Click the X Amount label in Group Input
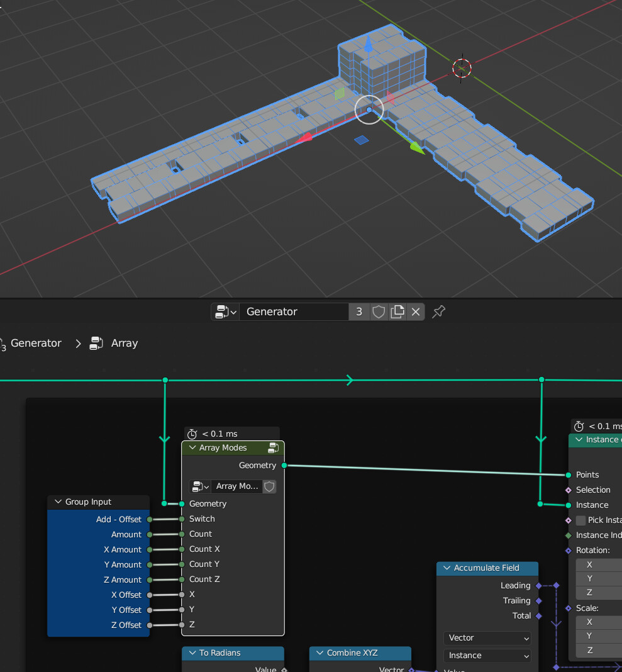This screenshot has width=622, height=672. pyautogui.click(x=123, y=549)
